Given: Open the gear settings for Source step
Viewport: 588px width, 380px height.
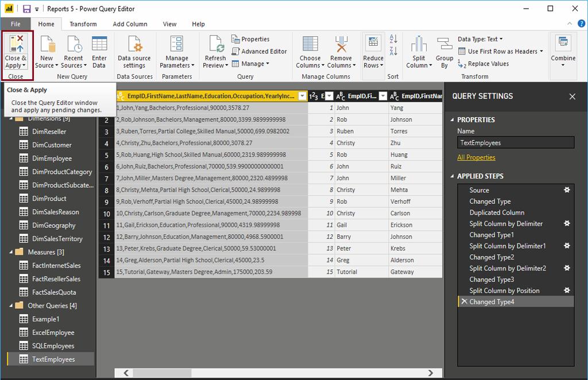Looking at the screenshot, I should click(567, 190).
